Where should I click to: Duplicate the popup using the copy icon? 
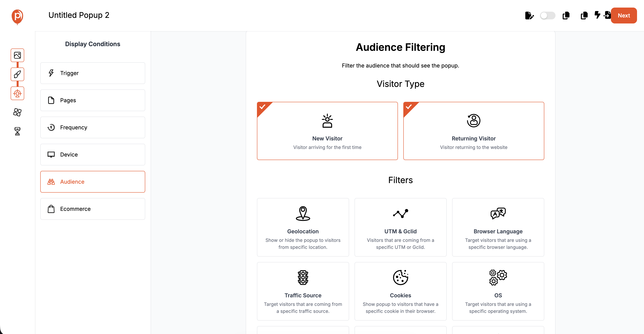coord(566,16)
